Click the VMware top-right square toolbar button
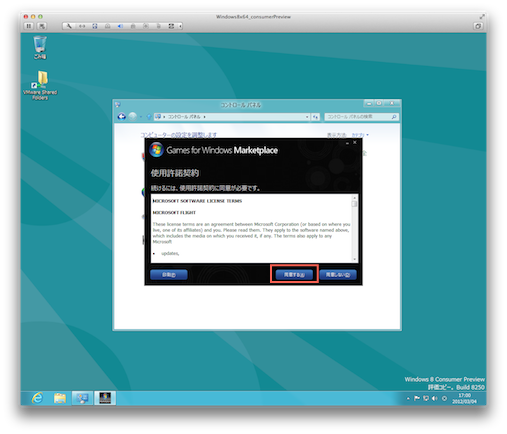The width and height of the screenshot is (507, 434). (478, 26)
